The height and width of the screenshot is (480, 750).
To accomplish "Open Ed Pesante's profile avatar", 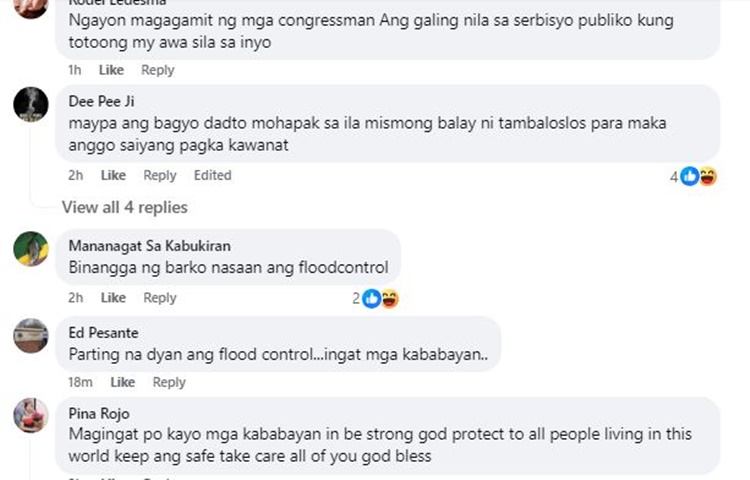I will click(x=31, y=336).
